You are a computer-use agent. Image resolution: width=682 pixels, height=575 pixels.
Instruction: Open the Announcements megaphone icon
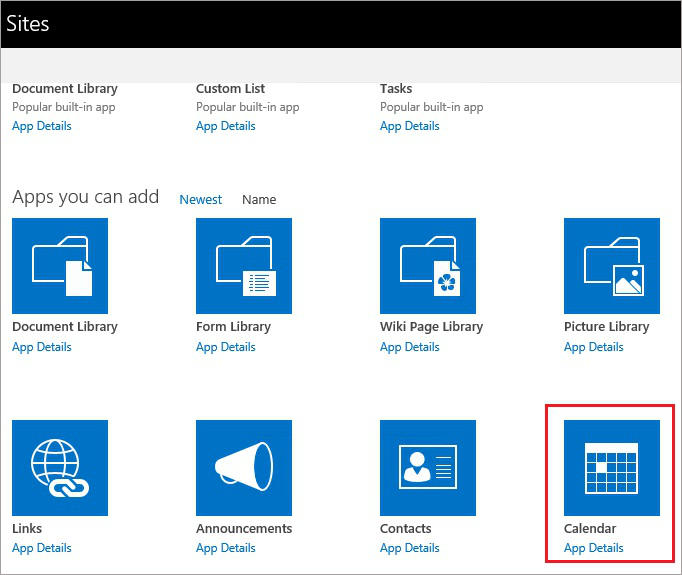tap(244, 468)
